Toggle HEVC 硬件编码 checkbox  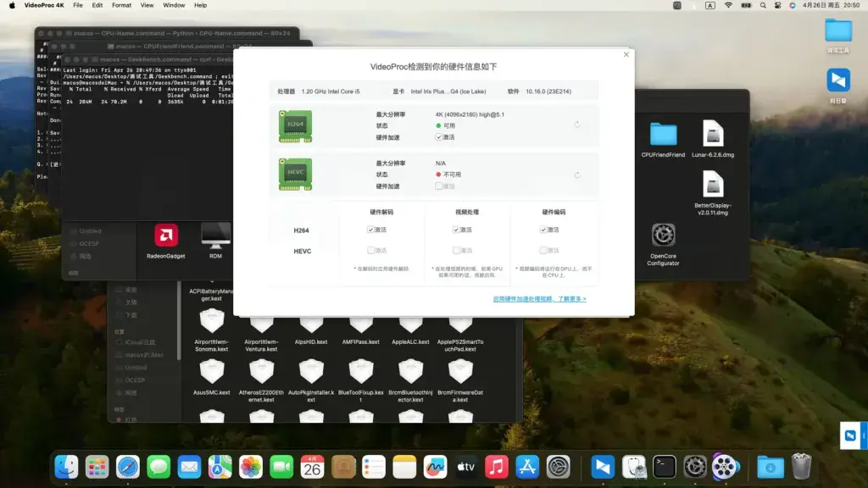coord(543,250)
